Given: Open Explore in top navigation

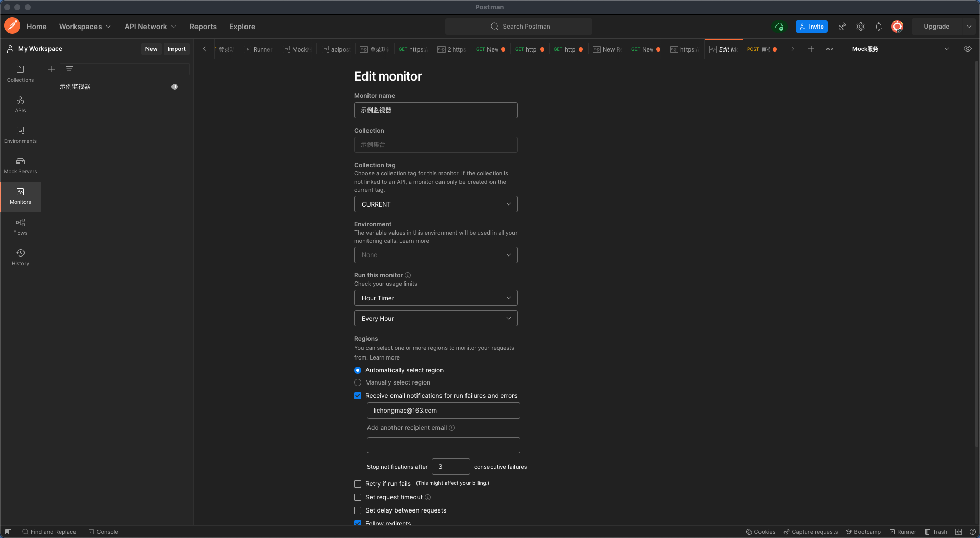Looking at the screenshot, I should (242, 27).
